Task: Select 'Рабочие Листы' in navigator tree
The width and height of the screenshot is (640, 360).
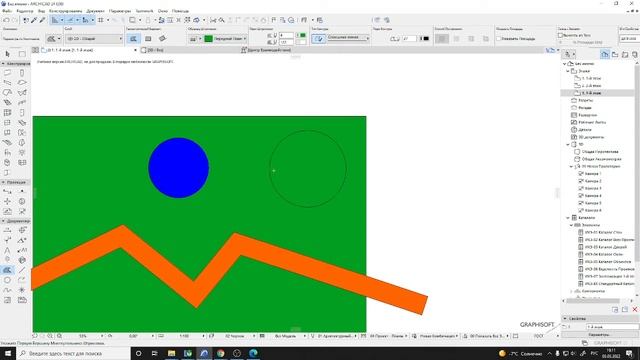Action: [592, 122]
